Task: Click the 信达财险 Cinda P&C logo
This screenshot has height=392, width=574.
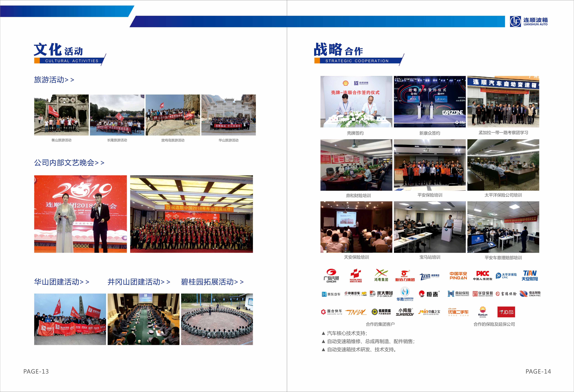Action: (530, 294)
